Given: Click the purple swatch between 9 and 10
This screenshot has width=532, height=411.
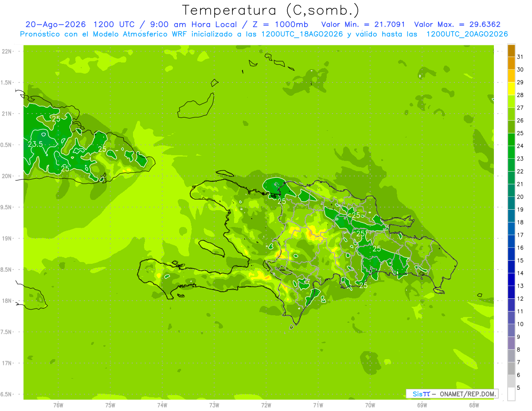Looking at the screenshot, I should point(511,331).
